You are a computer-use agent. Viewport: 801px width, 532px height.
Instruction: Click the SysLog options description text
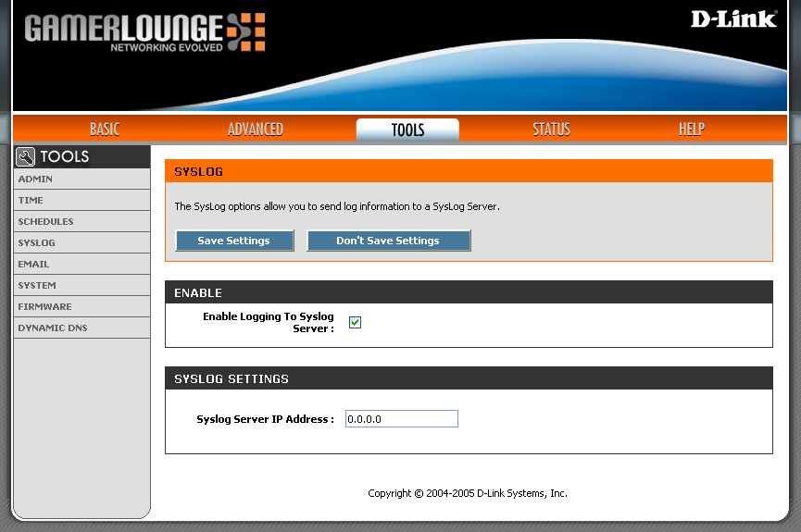tap(337, 206)
